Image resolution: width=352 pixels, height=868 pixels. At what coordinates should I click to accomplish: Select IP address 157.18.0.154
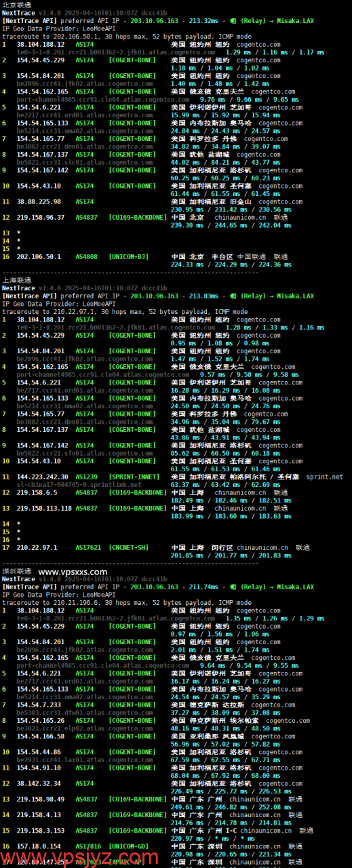click(x=39, y=846)
